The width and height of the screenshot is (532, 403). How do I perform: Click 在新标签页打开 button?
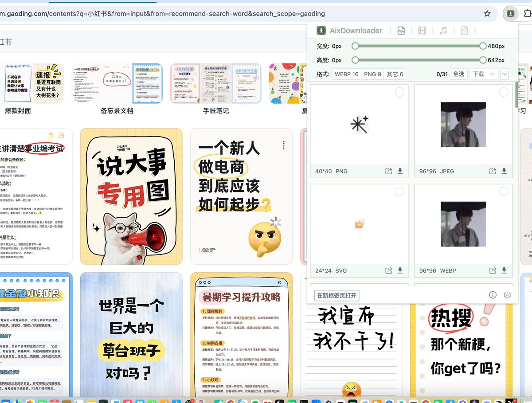tap(337, 296)
